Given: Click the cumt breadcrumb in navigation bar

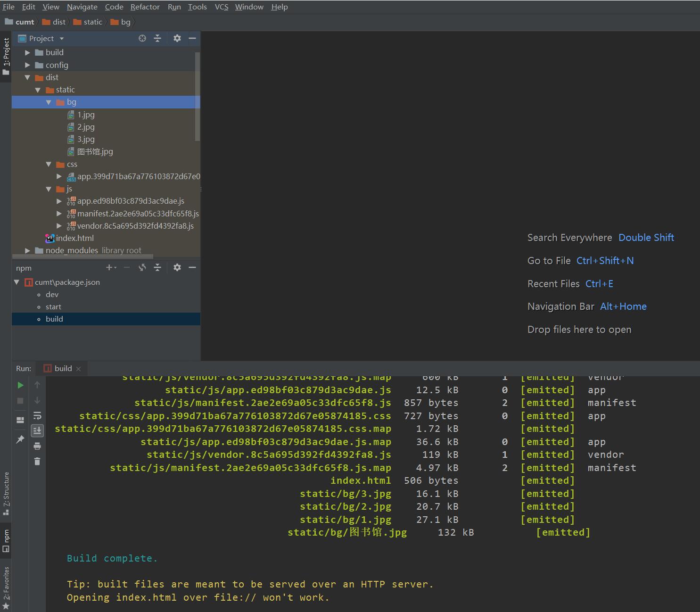Looking at the screenshot, I should coord(20,22).
